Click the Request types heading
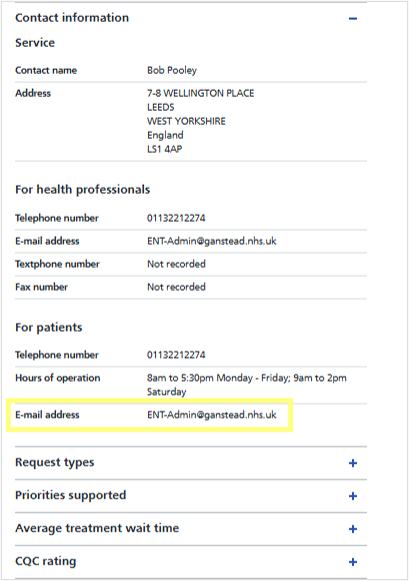This screenshot has width=409, height=581. coord(54,462)
